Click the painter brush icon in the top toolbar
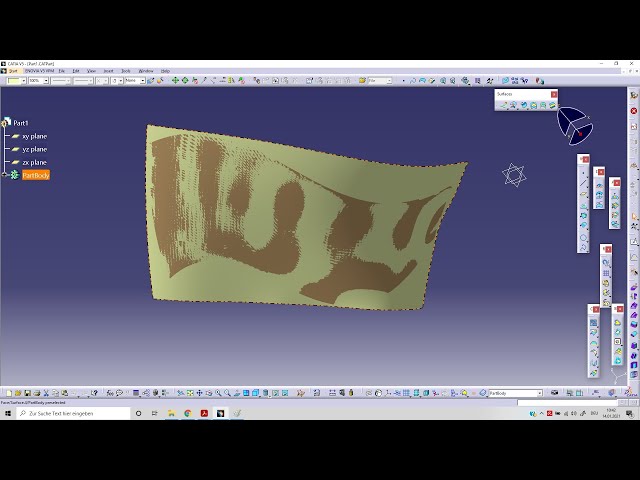The image size is (640, 480). pyautogui.click(x=151, y=81)
